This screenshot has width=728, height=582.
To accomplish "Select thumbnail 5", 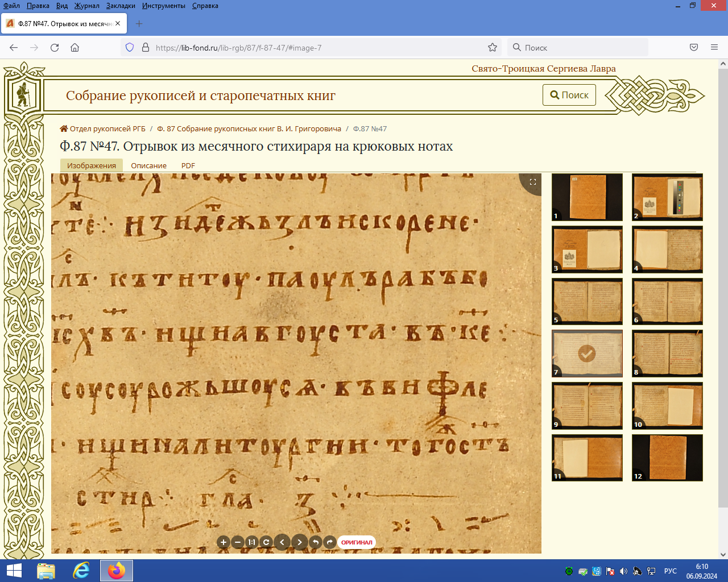I will pos(587,302).
